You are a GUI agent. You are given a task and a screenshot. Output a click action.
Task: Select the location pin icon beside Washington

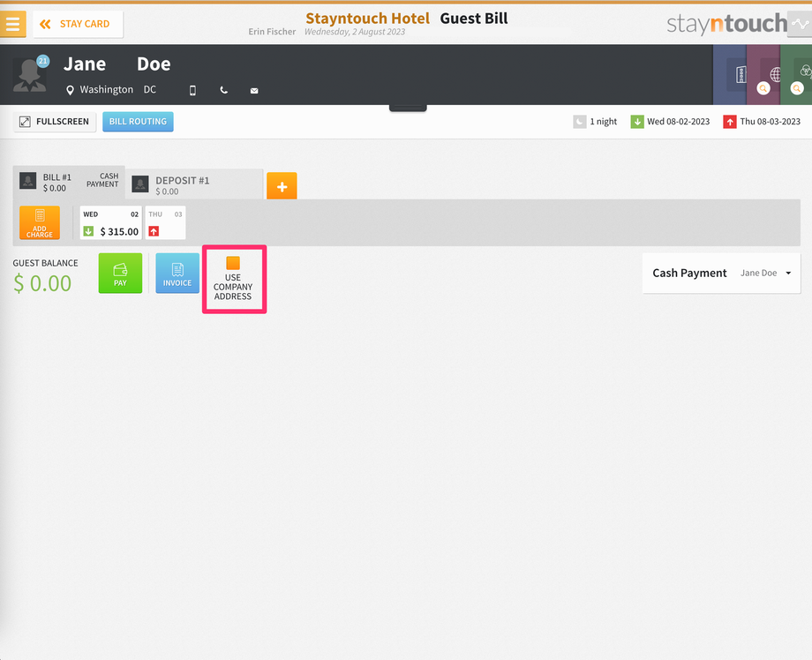click(x=70, y=90)
